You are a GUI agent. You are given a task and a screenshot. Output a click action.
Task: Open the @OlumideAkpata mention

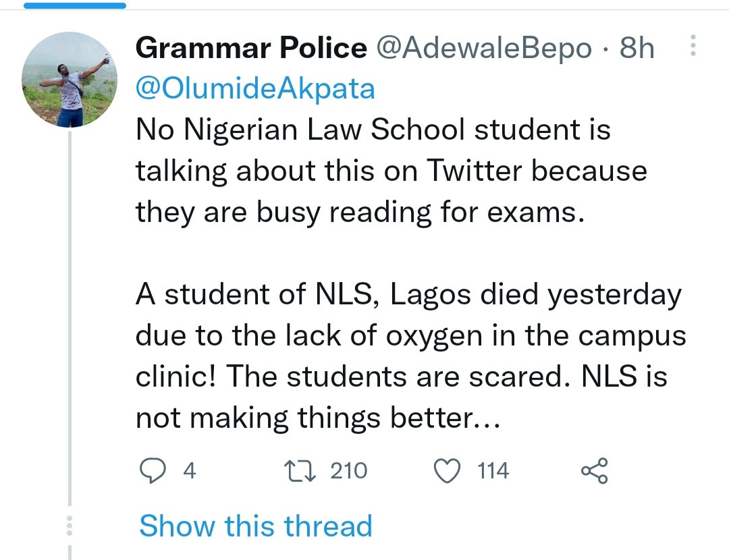pyautogui.click(x=255, y=88)
